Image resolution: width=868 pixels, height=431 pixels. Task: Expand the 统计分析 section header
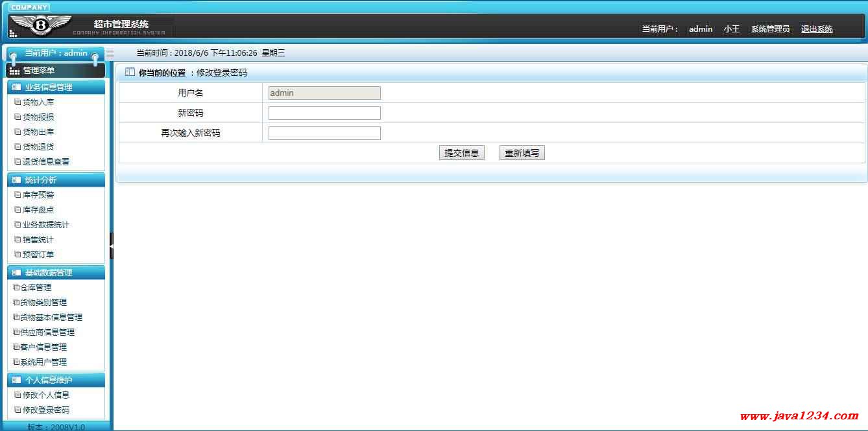click(55, 180)
